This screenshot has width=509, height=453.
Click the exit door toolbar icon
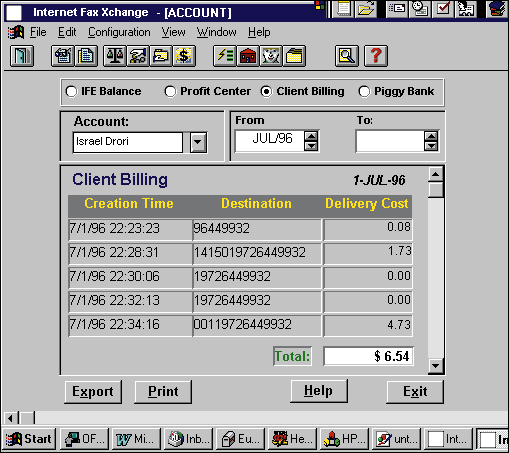tap(22, 56)
